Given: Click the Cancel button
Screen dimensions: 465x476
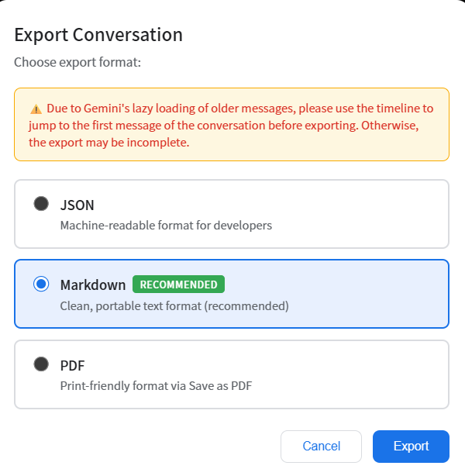Looking at the screenshot, I should [x=321, y=446].
